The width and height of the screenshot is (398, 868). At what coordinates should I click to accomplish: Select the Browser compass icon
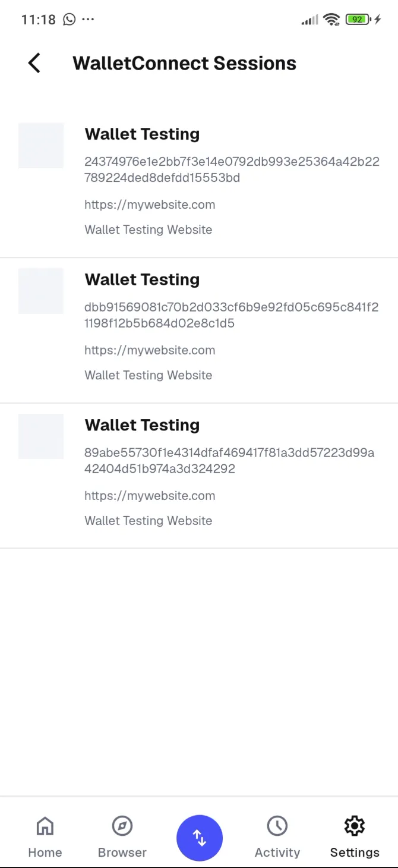click(121, 826)
